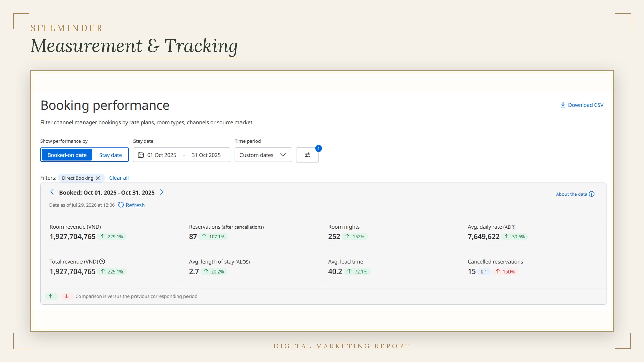Click the ADR value 7,649,622

(x=484, y=237)
